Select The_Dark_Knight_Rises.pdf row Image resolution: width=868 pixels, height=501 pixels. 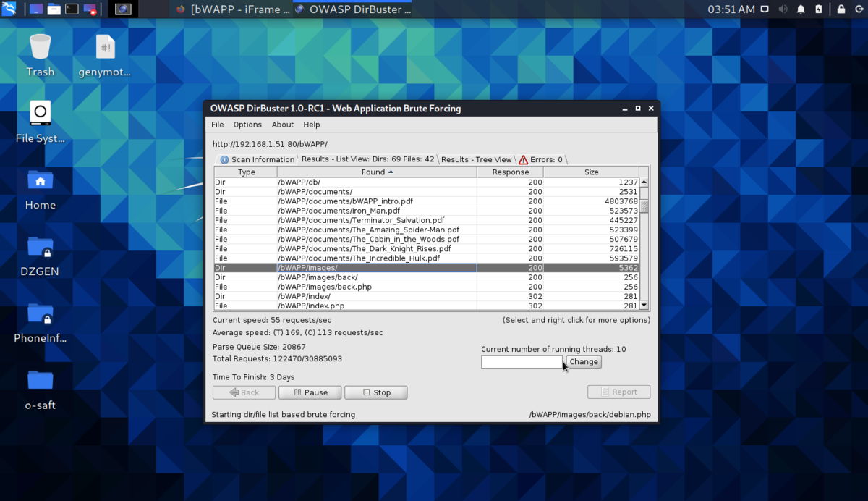click(427, 248)
